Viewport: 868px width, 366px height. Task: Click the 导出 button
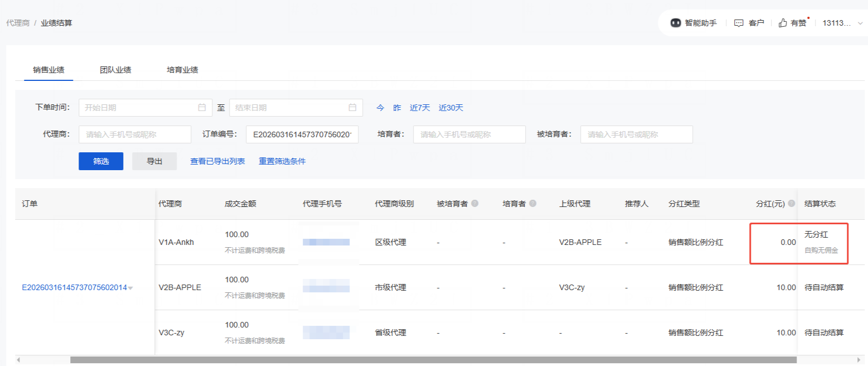(x=154, y=161)
